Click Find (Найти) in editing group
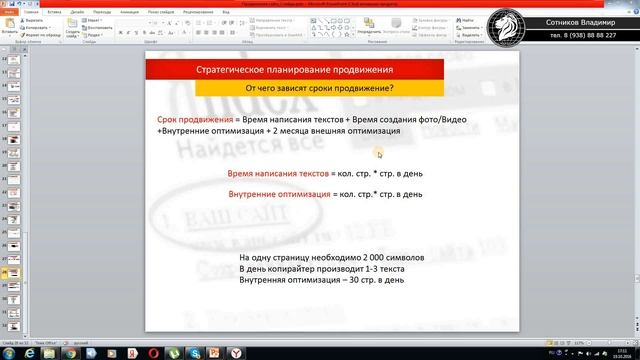Image resolution: width=640 pixels, height=360 pixels. pyautogui.click(x=465, y=20)
